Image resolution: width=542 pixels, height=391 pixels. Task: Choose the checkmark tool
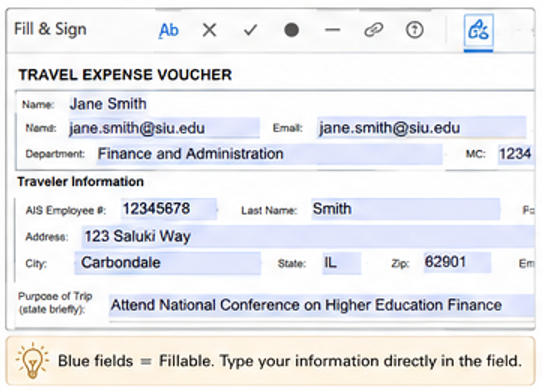pos(250,30)
